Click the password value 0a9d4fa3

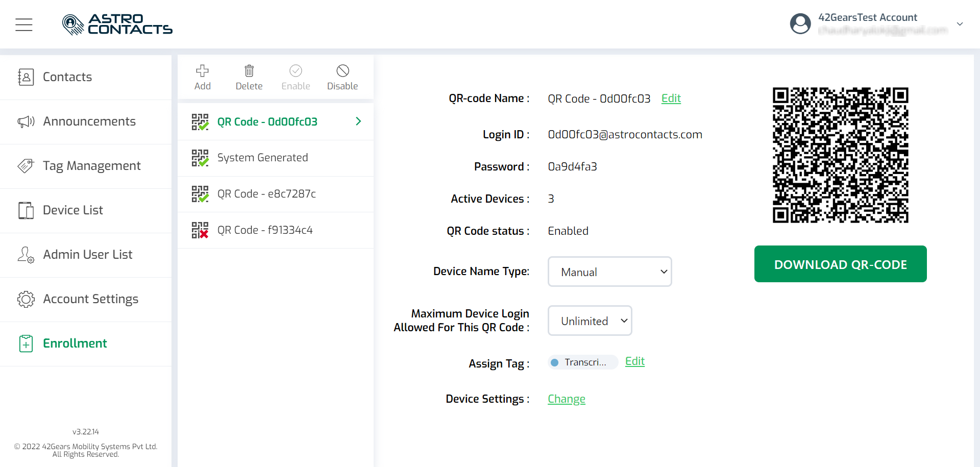pos(572,166)
